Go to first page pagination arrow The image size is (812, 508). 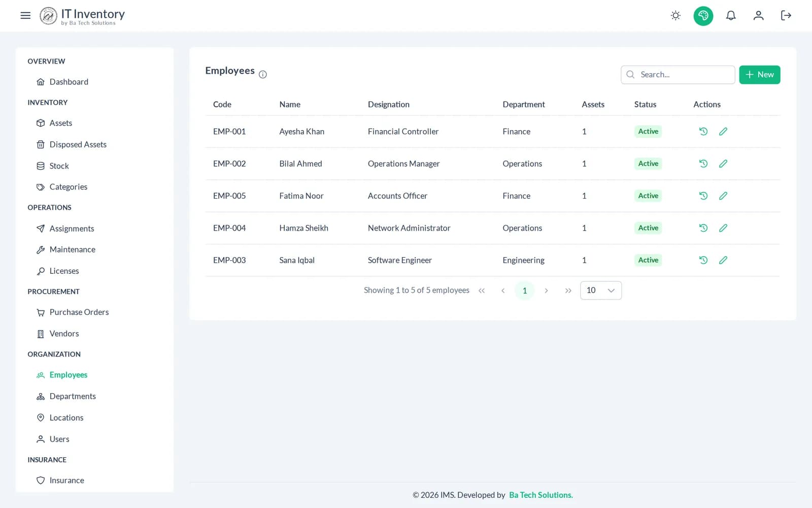(x=482, y=291)
